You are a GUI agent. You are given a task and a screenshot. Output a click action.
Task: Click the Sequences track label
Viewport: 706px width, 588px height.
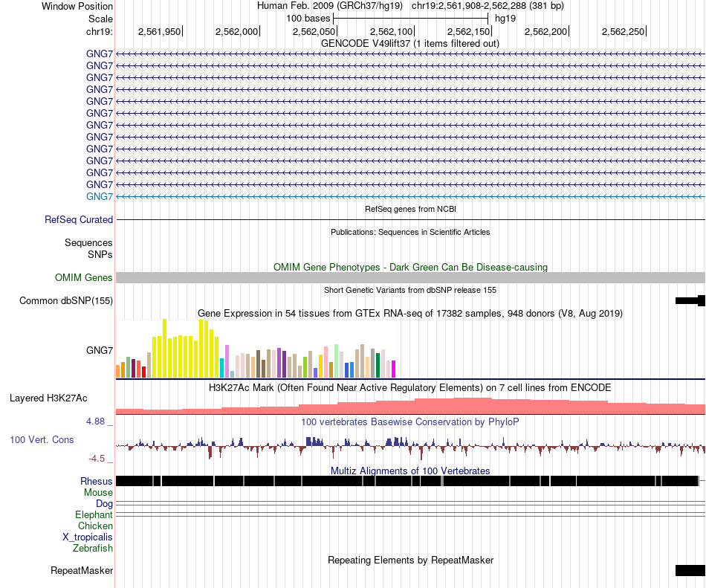point(88,242)
